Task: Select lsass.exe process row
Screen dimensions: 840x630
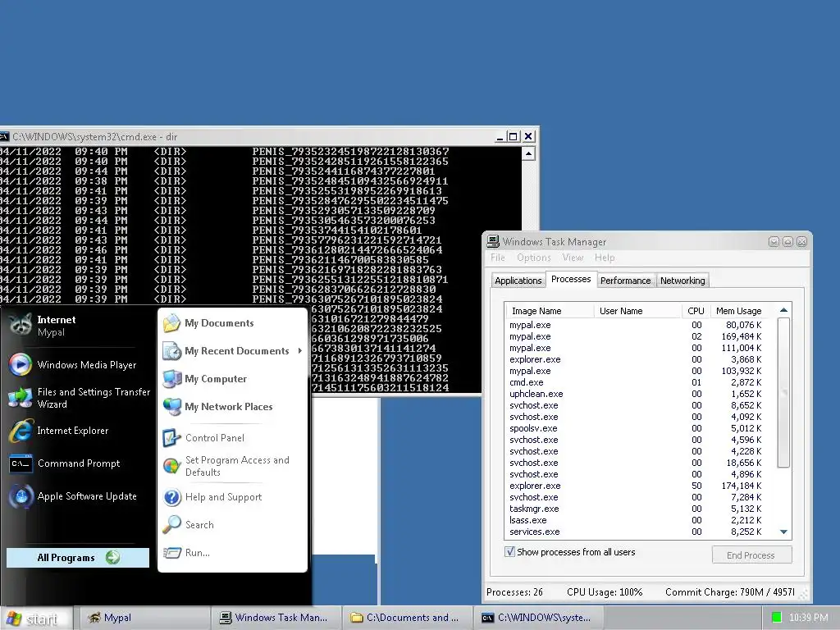Action: coord(640,520)
